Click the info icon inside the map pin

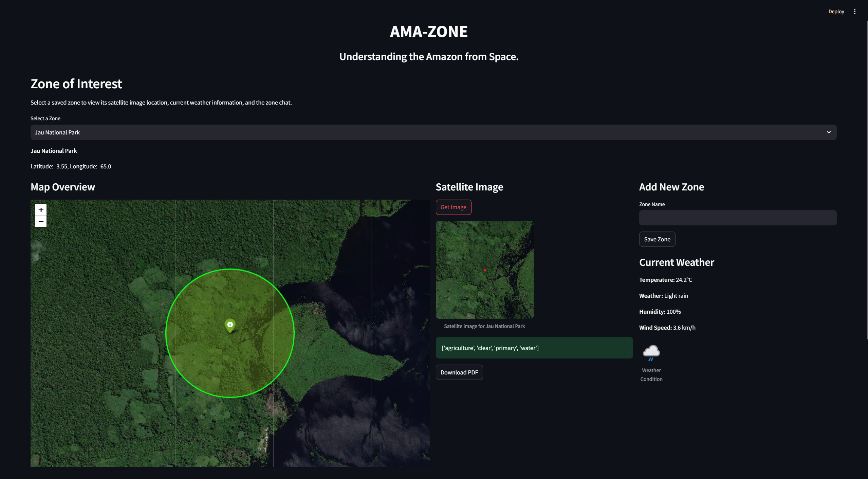coord(230,325)
